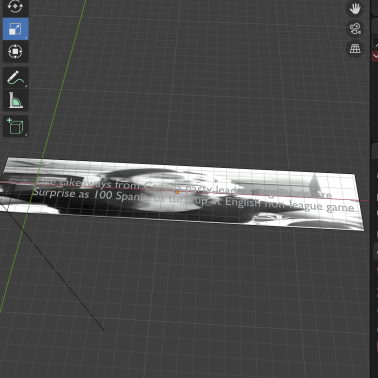Click the hand Pan view icon
The width and height of the screenshot is (378, 378).
click(355, 8)
